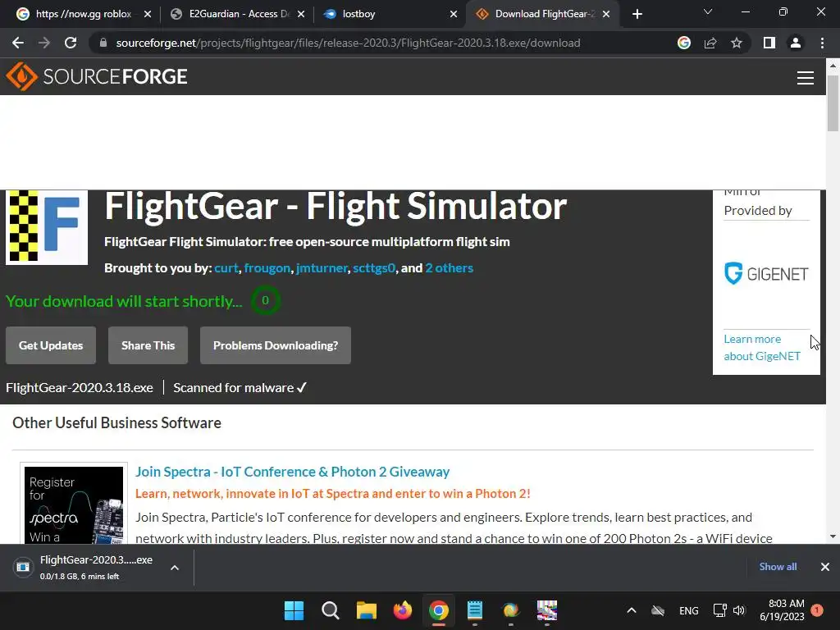Screen dimensions: 840x630
Task: Click the volume icon in system tray
Action: coord(739,610)
